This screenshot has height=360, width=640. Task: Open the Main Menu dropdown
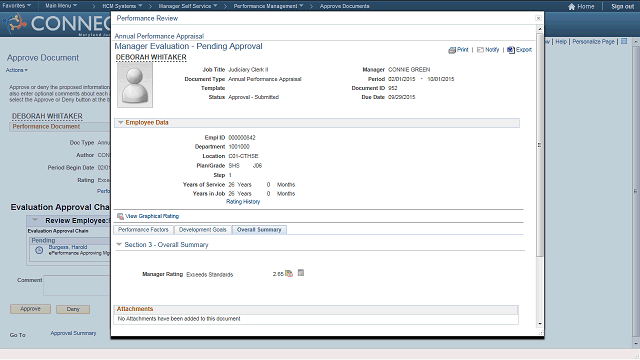point(61,6)
